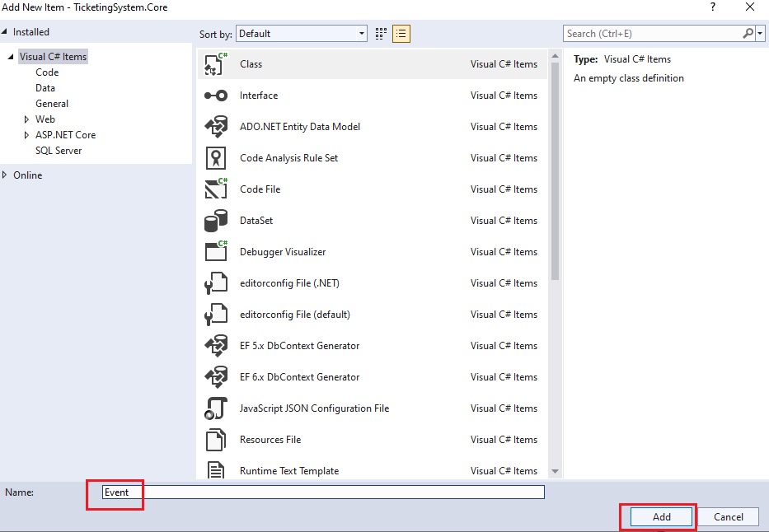769x532 pixels.
Task: Select the SQL Server category
Action: [59, 151]
